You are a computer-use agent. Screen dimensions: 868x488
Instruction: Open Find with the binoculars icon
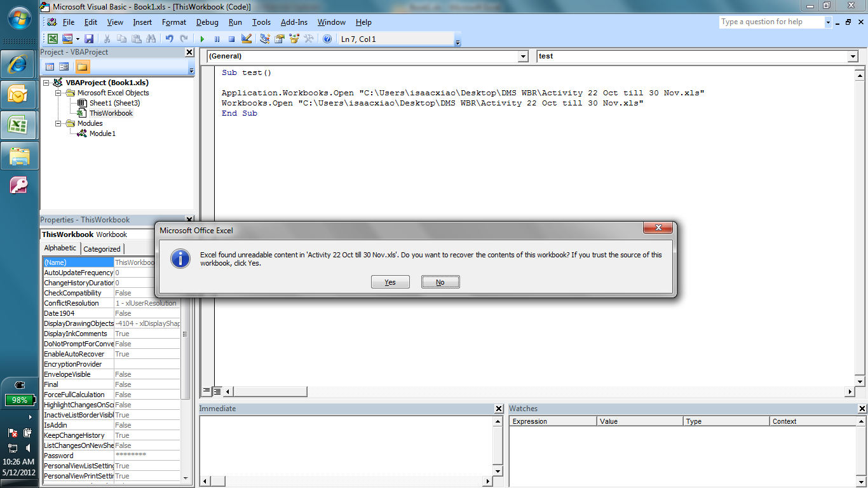click(151, 39)
